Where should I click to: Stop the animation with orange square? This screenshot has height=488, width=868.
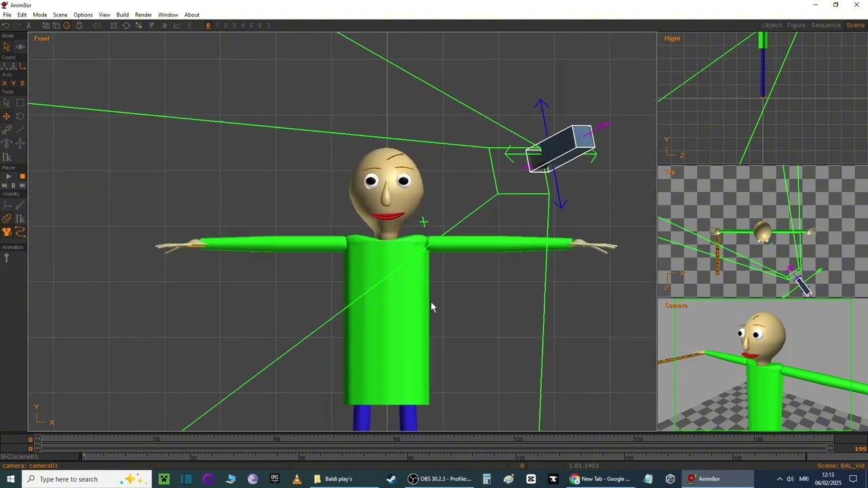click(x=22, y=176)
